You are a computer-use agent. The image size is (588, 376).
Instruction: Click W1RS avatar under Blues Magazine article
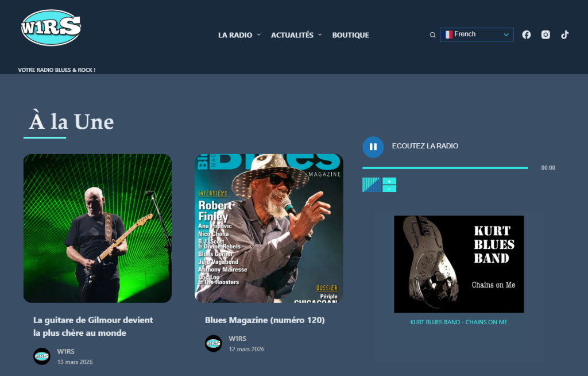[214, 343]
